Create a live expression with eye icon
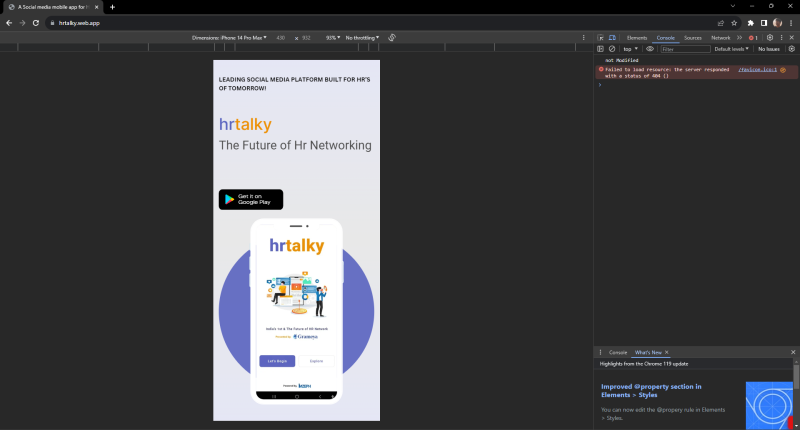This screenshot has height=430, width=800. click(649, 49)
